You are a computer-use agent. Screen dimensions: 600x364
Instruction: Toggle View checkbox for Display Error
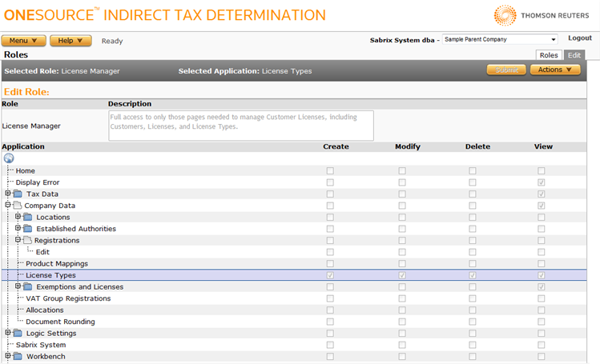pyautogui.click(x=542, y=182)
